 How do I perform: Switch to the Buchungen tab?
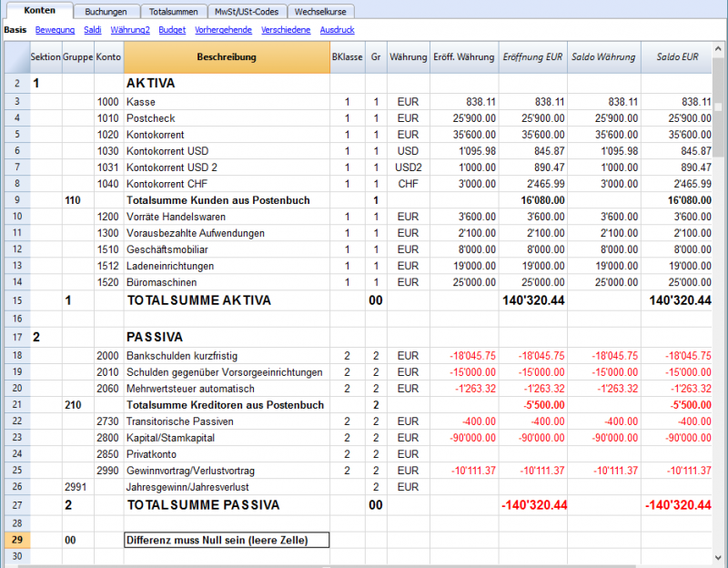pyautogui.click(x=106, y=12)
